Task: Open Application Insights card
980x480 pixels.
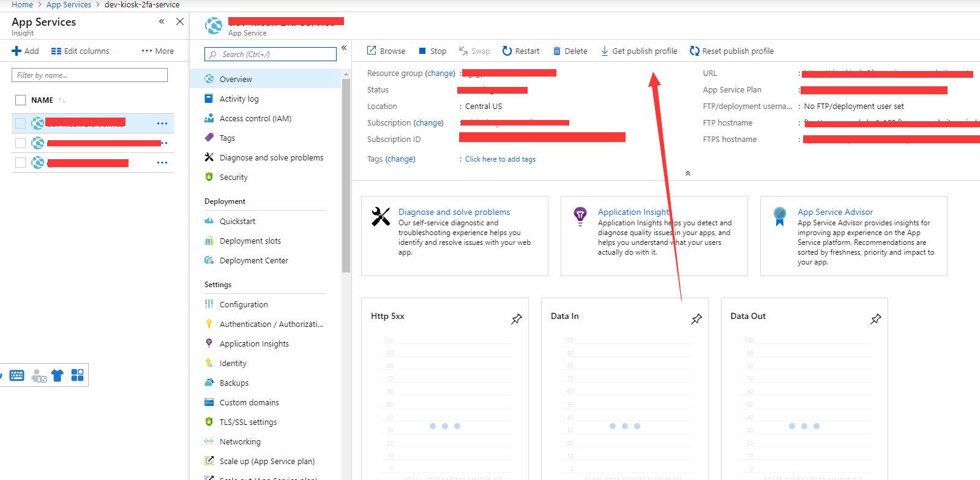Action: [654, 236]
